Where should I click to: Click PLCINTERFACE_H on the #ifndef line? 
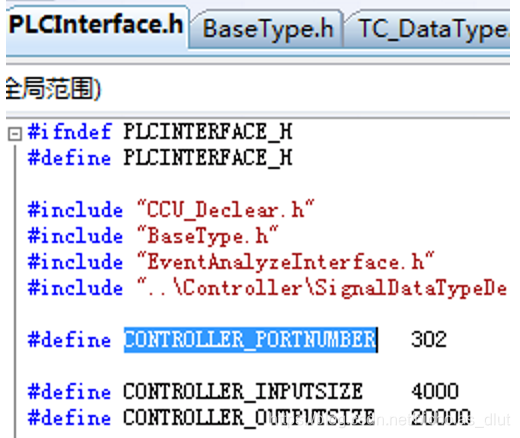[x=208, y=132]
